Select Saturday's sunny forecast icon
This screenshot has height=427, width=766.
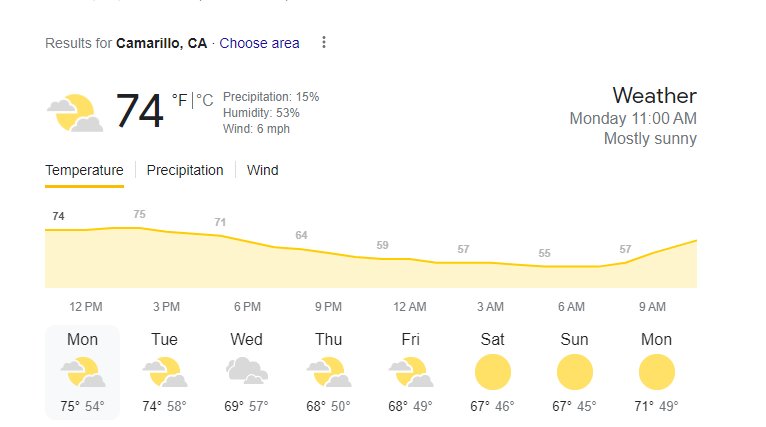(x=492, y=372)
